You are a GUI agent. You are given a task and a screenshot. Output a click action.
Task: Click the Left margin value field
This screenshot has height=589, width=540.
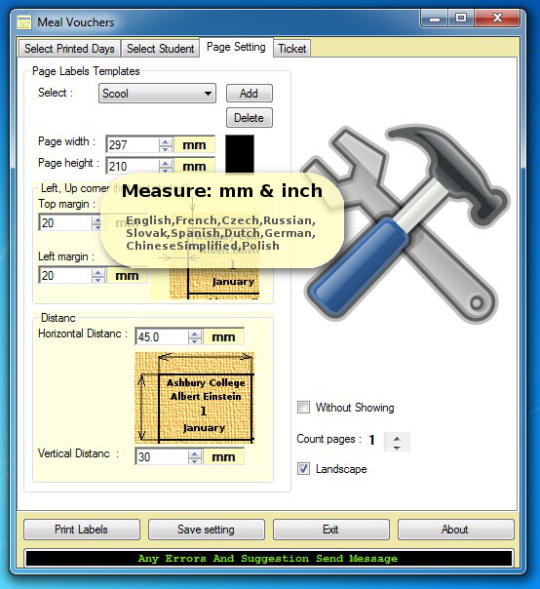pos(66,275)
